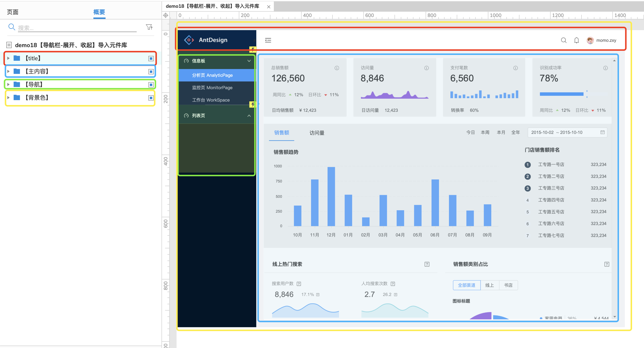This screenshot has height=348, width=644.
Task: Click the ruler origin crosshair icon
Action: pyautogui.click(x=166, y=15)
